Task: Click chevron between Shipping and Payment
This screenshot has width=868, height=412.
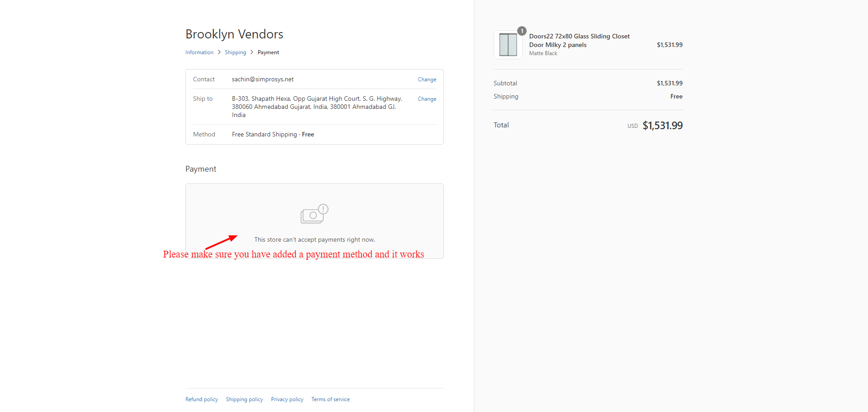Action: pyautogui.click(x=252, y=52)
